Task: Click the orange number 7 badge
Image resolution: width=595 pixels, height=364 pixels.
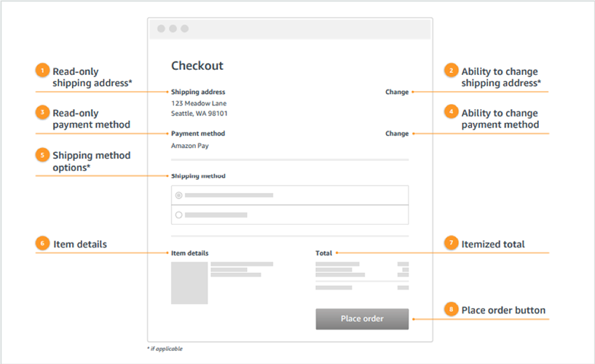Action: pos(451,244)
